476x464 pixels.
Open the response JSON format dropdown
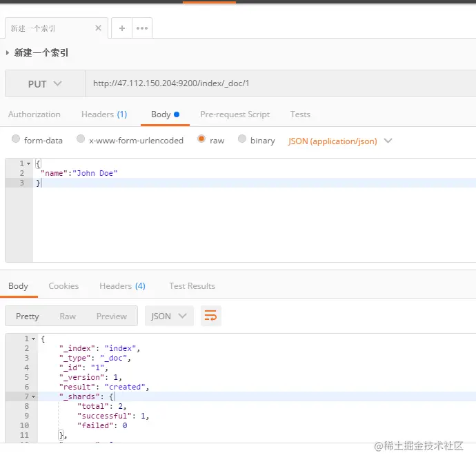pos(169,316)
